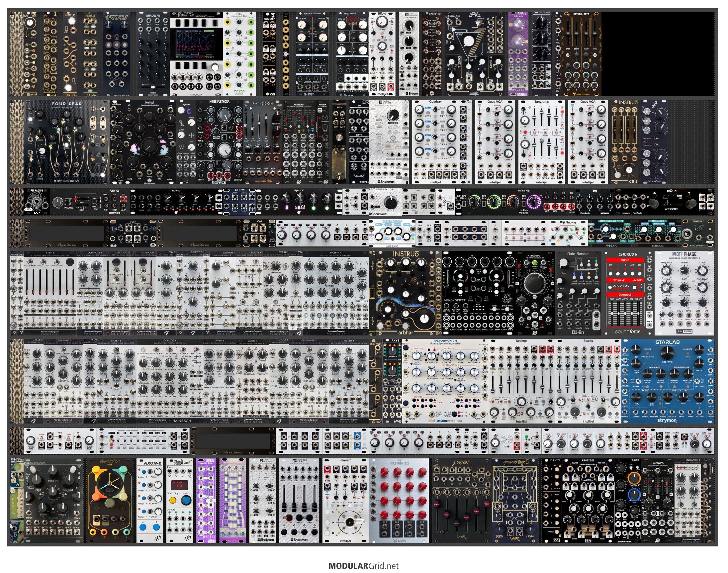
Task: Select the Mosaic Decimator 1U module
Action: pyautogui.click(x=658, y=233)
